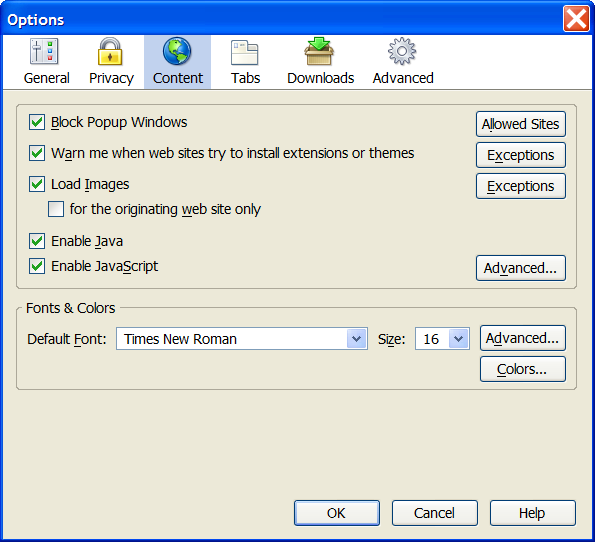Open the Privacy padlock icon
Image resolution: width=595 pixels, height=542 pixels.
(x=110, y=51)
